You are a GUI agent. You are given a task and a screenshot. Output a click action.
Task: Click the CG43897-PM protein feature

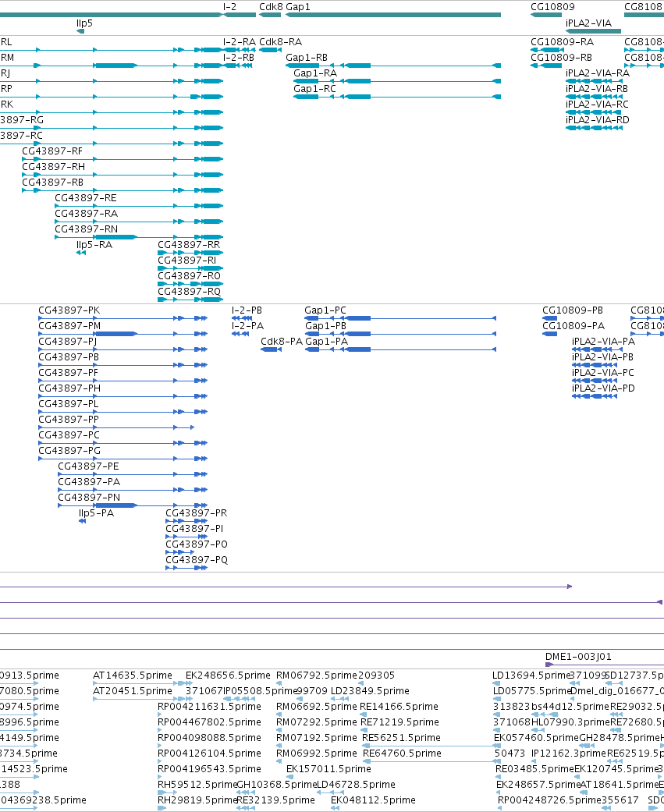pyautogui.click(x=123, y=334)
